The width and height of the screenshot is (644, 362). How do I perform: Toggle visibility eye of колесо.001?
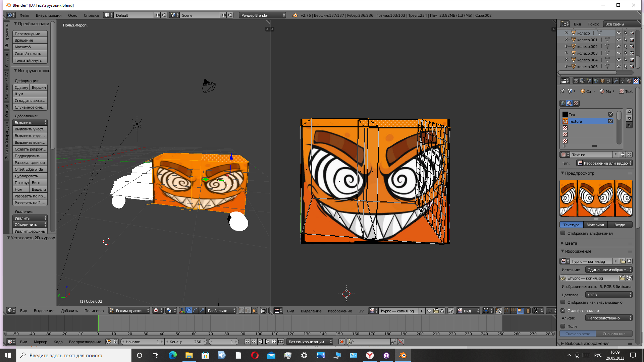(x=619, y=40)
